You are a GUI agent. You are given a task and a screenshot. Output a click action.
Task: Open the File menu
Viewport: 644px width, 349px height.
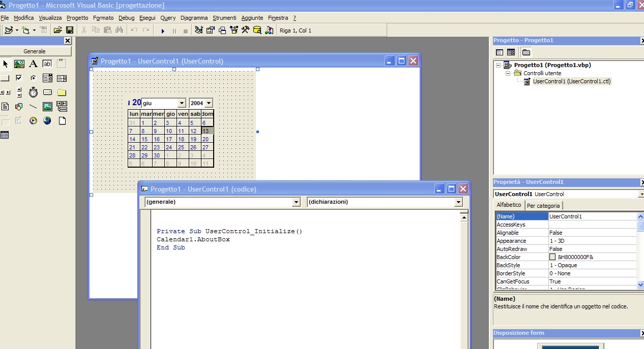pyautogui.click(x=5, y=18)
